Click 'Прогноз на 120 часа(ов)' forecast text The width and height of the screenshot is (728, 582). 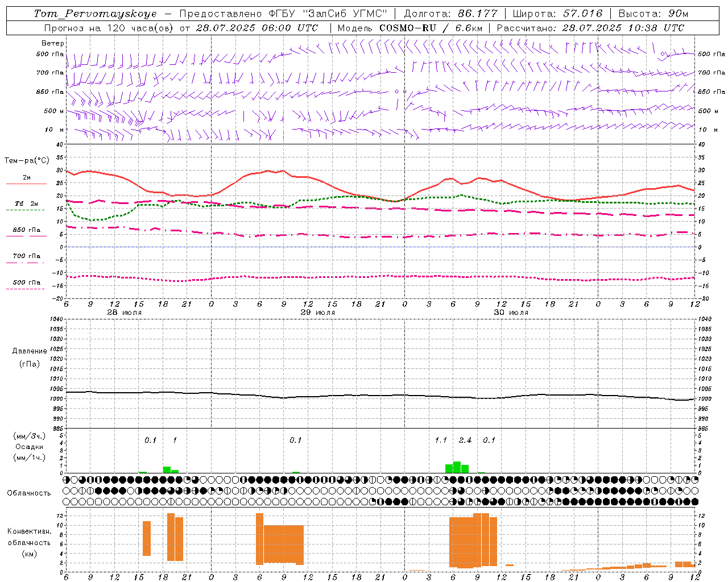[x=109, y=28]
